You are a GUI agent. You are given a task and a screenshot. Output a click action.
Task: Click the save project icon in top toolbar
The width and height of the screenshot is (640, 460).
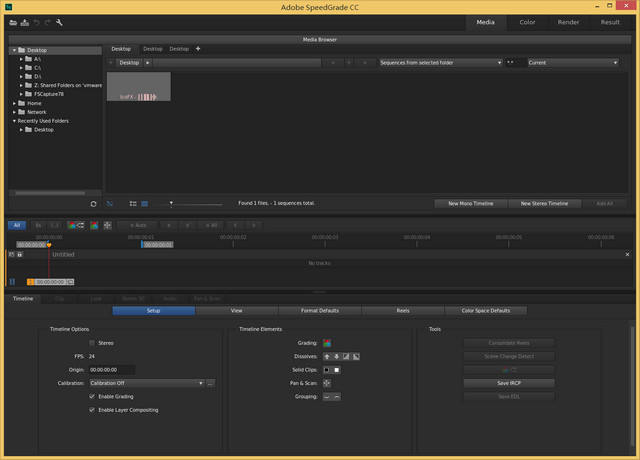click(25, 22)
